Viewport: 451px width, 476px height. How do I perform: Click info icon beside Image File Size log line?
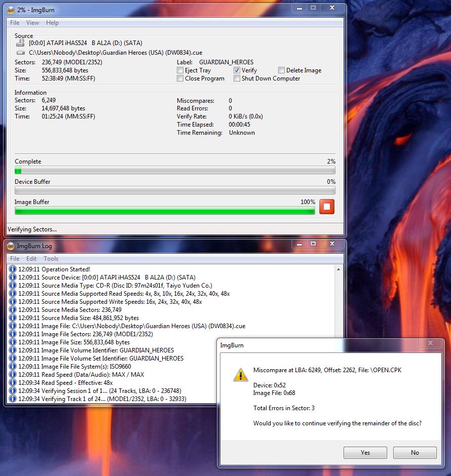tap(13, 342)
